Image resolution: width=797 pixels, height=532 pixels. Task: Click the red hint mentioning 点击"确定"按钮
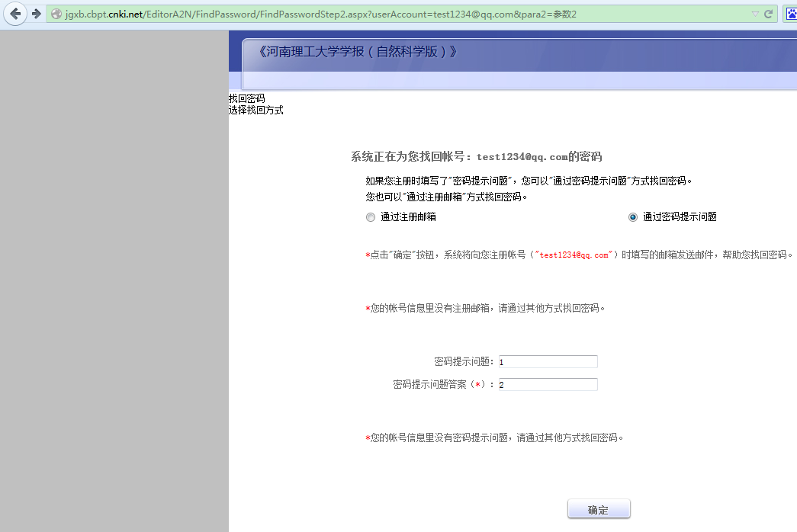coord(579,255)
